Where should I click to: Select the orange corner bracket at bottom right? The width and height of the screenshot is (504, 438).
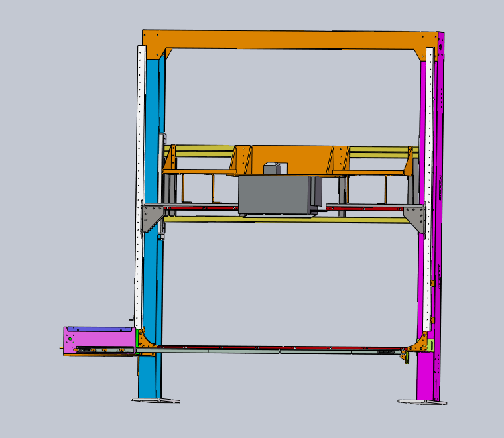419,344
